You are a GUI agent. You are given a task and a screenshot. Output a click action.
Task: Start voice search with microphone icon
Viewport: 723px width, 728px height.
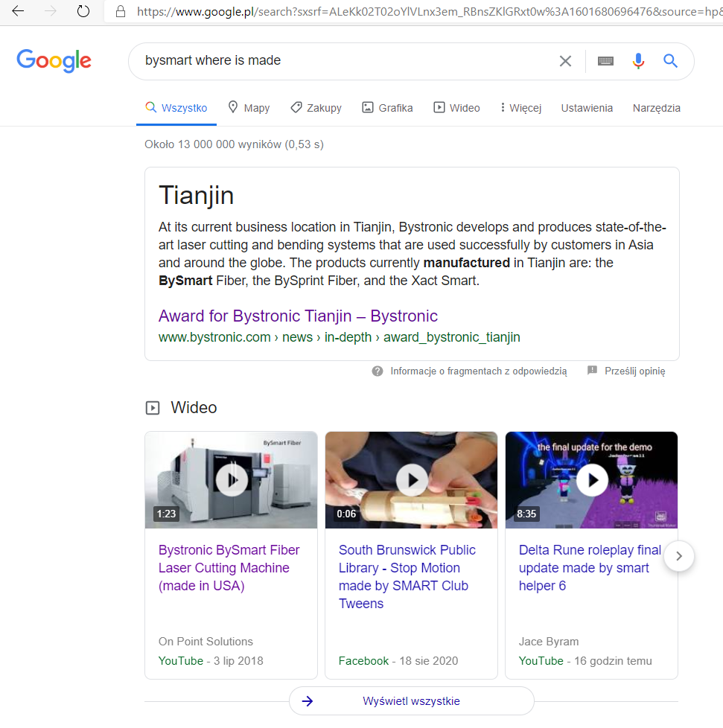pos(638,61)
